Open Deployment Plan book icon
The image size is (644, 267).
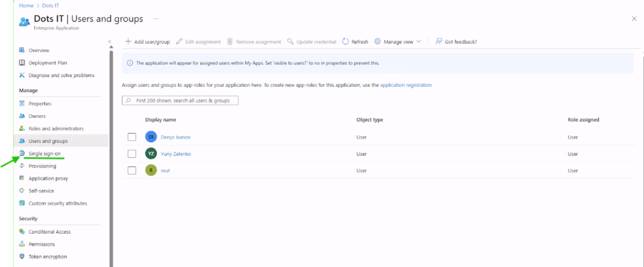(x=22, y=63)
